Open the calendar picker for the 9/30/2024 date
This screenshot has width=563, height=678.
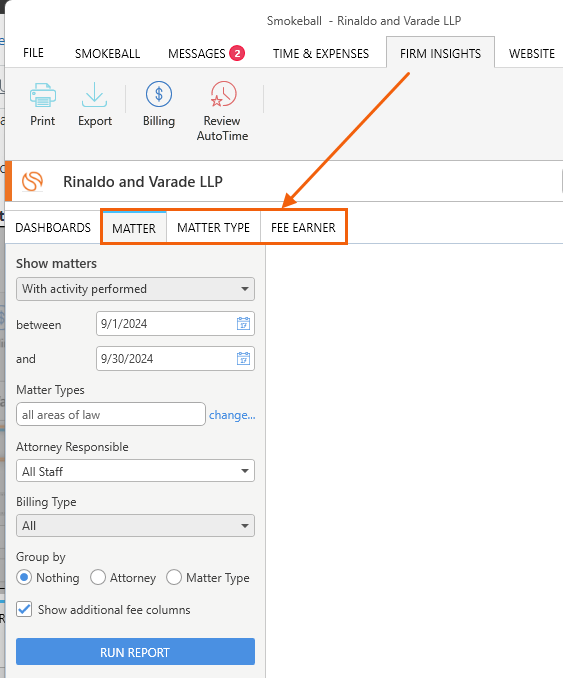pyautogui.click(x=243, y=358)
